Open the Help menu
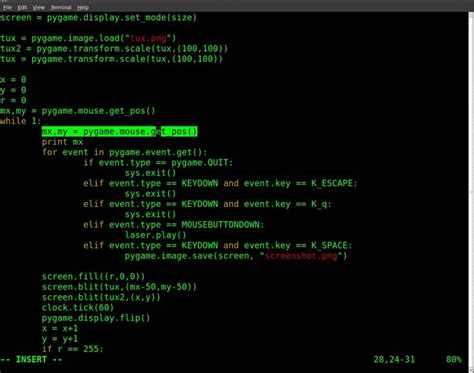This screenshot has height=373, width=474. pyautogui.click(x=83, y=7)
